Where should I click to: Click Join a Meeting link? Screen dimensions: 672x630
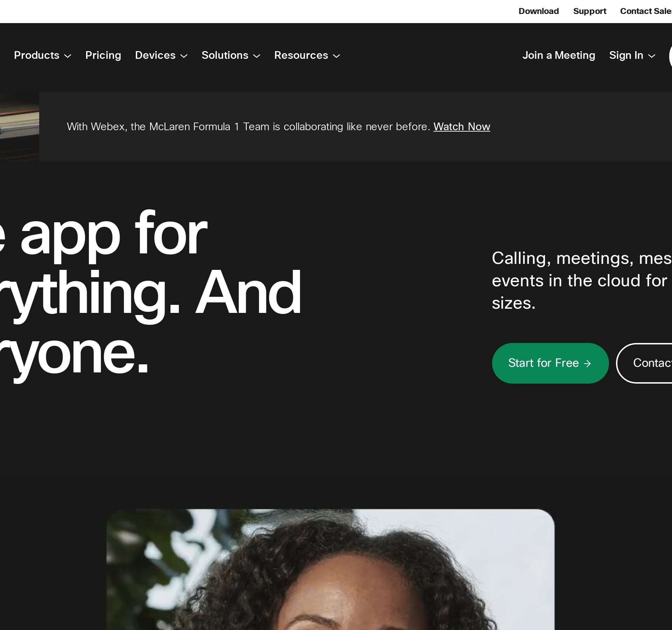559,55
